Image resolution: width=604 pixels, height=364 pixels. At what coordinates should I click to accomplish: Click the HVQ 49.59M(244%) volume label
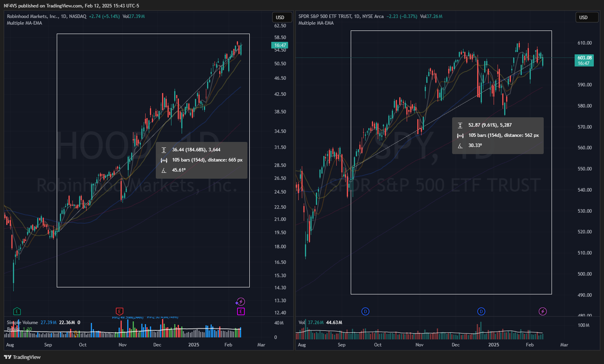coord(128,317)
